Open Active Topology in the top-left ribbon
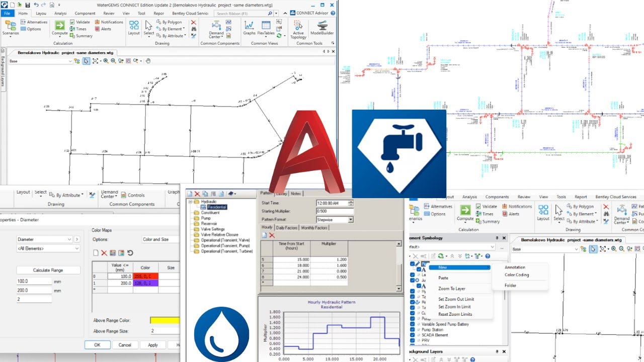644x362 pixels. tap(298, 29)
